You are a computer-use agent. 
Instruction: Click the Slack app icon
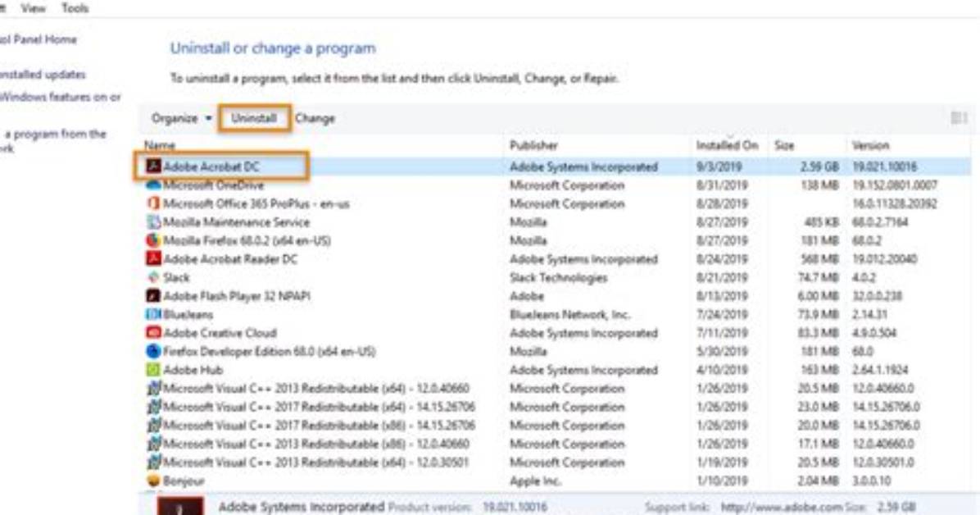point(153,277)
